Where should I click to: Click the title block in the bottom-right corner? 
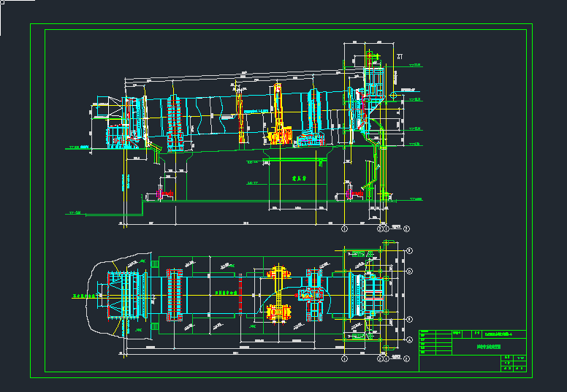tap(473, 350)
